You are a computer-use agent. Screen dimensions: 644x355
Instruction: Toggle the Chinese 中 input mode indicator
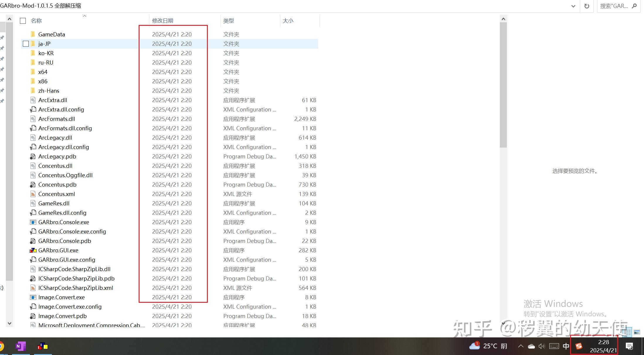pyautogui.click(x=566, y=346)
